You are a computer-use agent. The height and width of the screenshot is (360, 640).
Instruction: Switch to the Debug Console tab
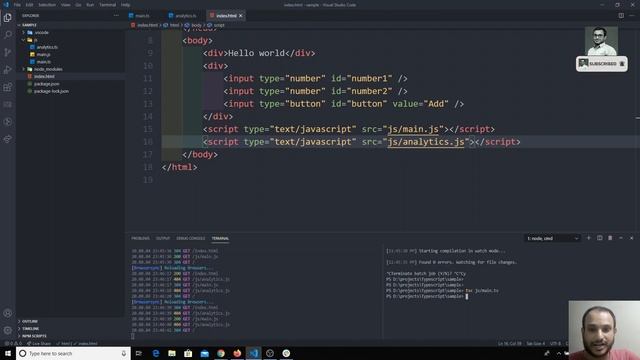pyautogui.click(x=191, y=238)
